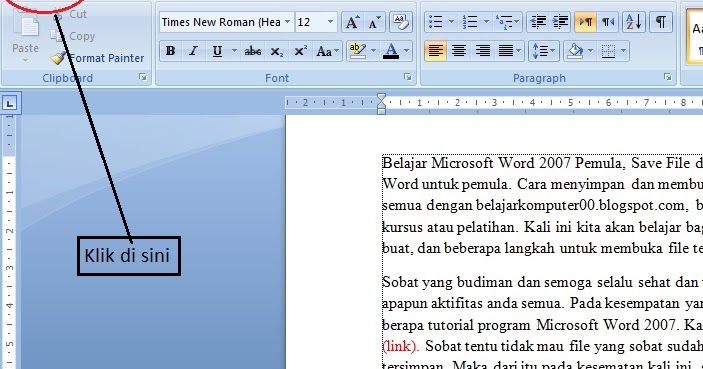Expand the font size dropdown arrow
Viewport: 703px width, 369px height.
pos(330,22)
